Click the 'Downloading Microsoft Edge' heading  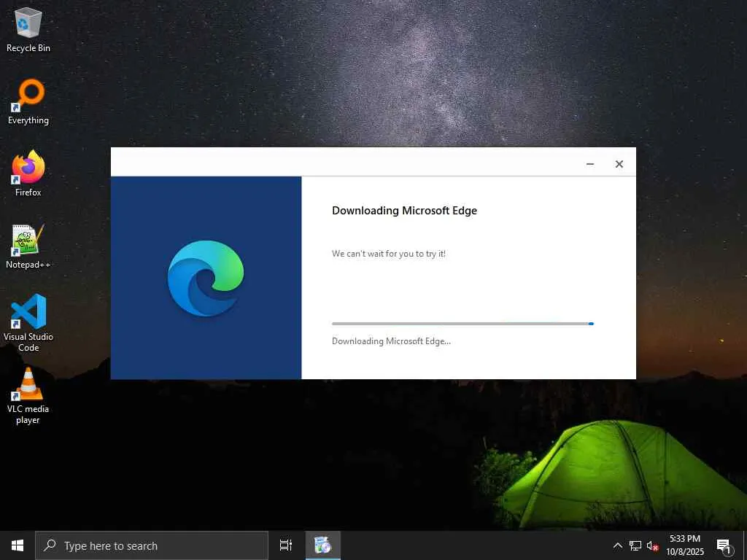(404, 211)
